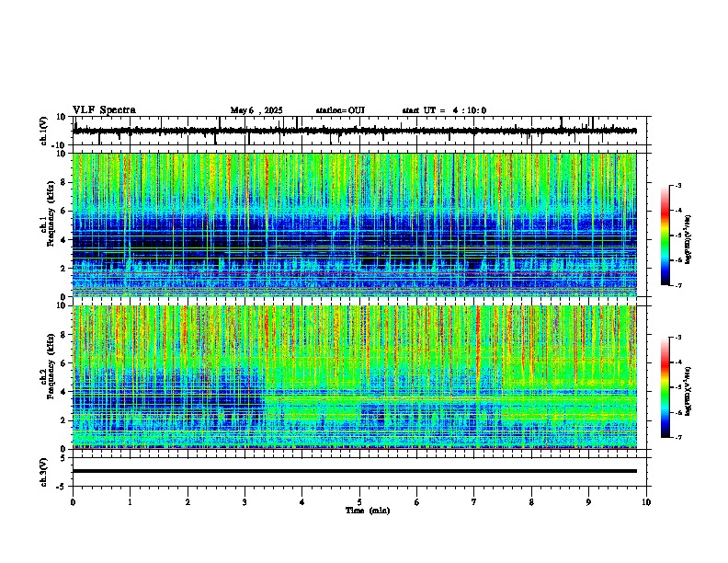Click the "ch.1(V)" waveform axis label
Viewport: 728px width, 563px height.
pos(43,131)
